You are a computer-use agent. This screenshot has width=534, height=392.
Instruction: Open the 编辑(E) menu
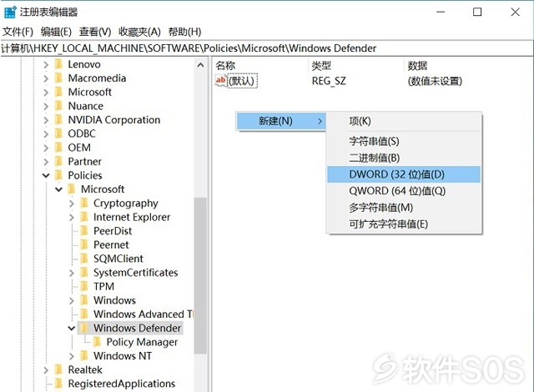[x=56, y=32]
